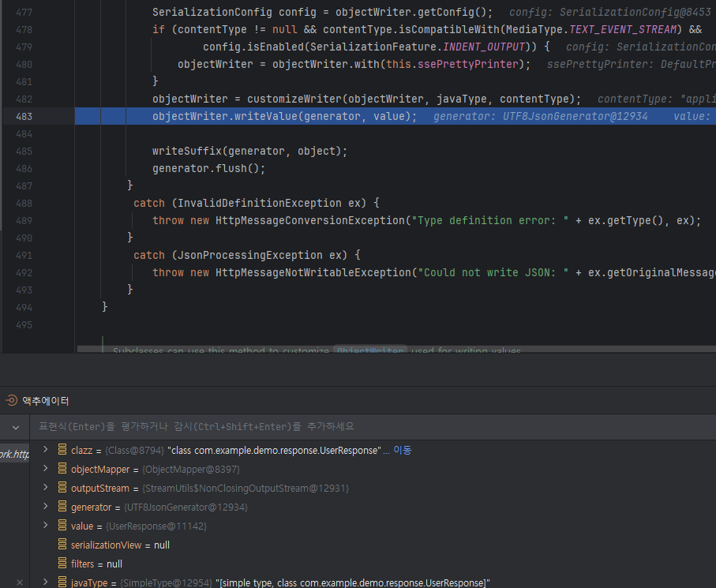Click the generator variable field icon
The width and height of the screenshot is (716, 588).
62,506
